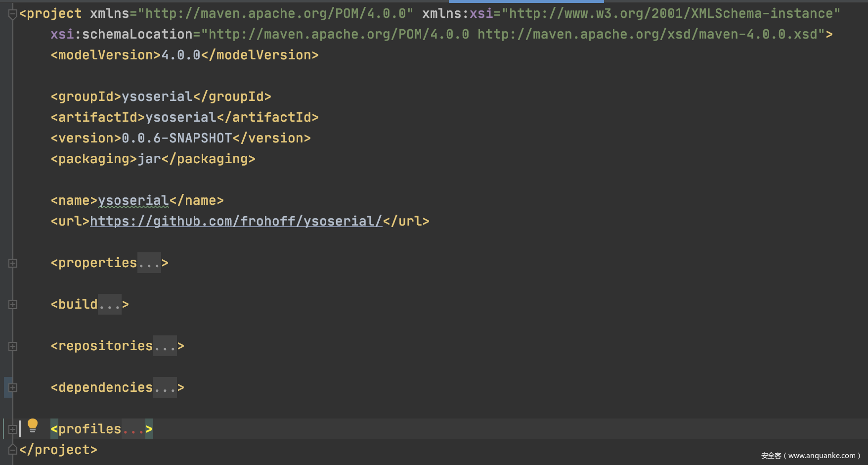Click the xsi:schemaLocation attribute name
Image resolution: width=868 pixels, height=465 pixels.
[x=122, y=34]
